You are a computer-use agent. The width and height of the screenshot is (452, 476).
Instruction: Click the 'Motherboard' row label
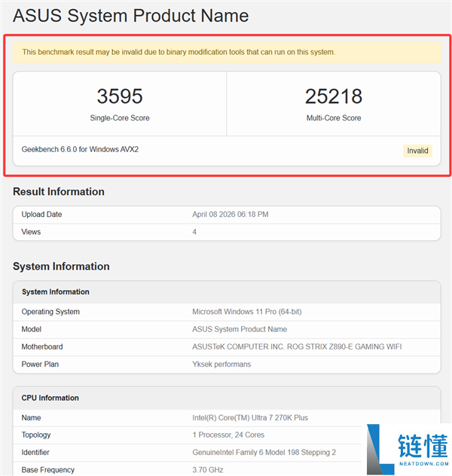(x=42, y=346)
